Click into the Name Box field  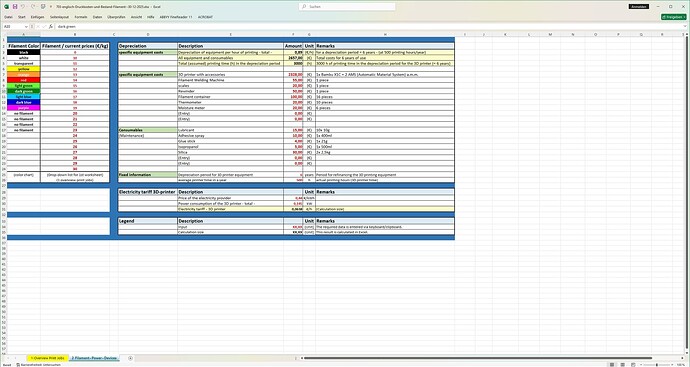pos(13,26)
